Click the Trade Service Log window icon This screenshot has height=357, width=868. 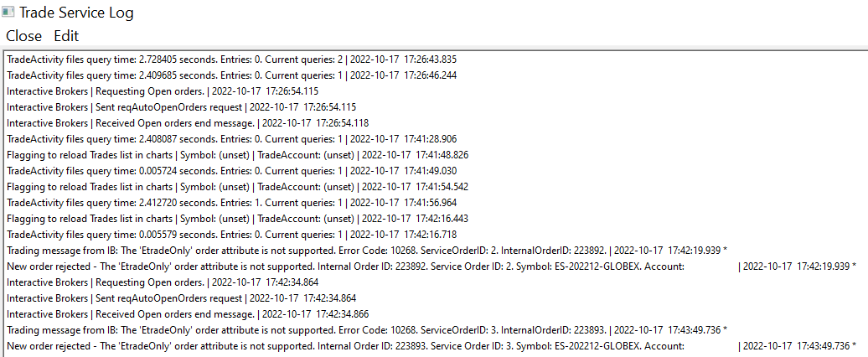(8, 13)
